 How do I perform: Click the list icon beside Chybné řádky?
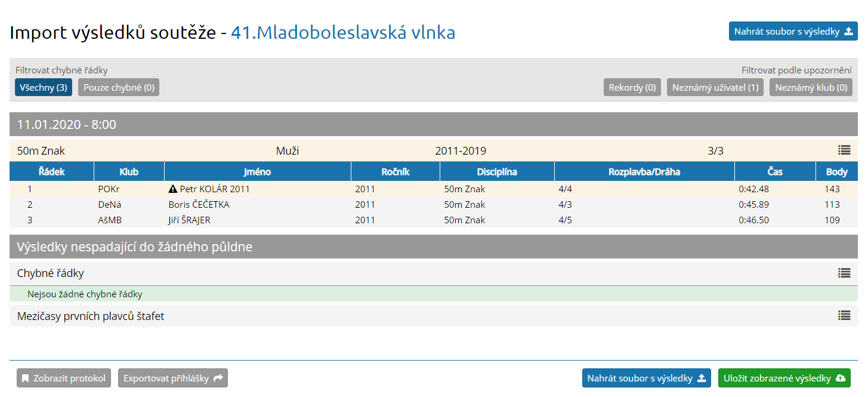point(844,273)
